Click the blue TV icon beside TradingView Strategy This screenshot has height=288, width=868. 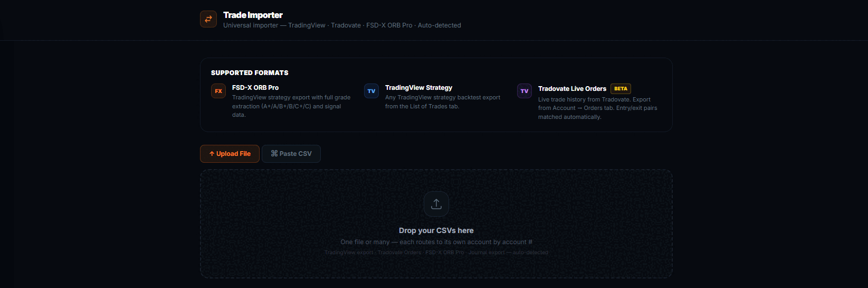coord(371,91)
